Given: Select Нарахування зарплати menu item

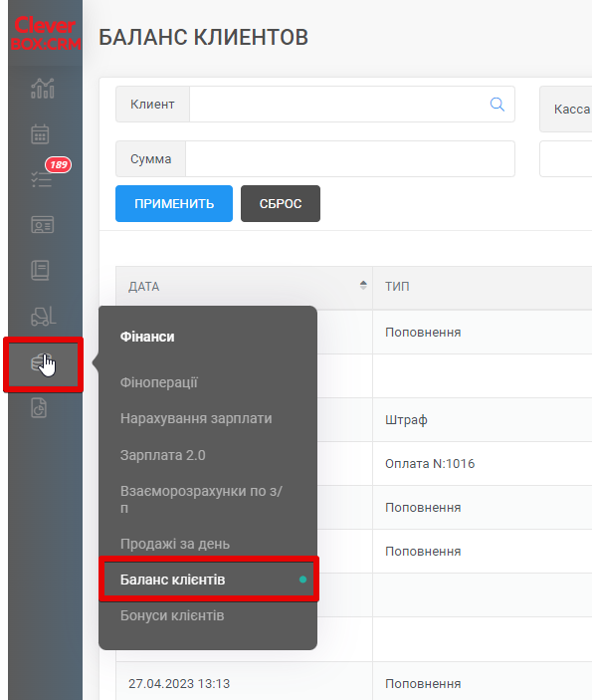Looking at the screenshot, I should pyautogui.click(x=196, y=419).
